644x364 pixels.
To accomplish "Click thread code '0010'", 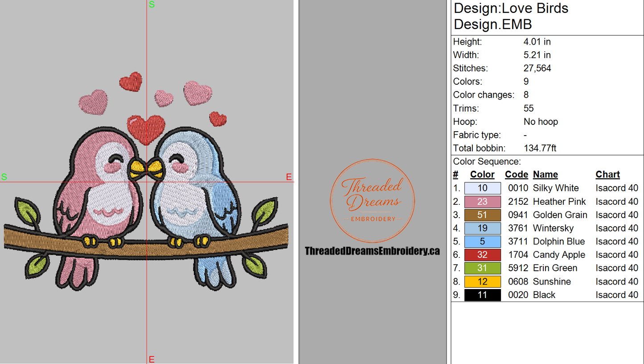I will [518, 188].
